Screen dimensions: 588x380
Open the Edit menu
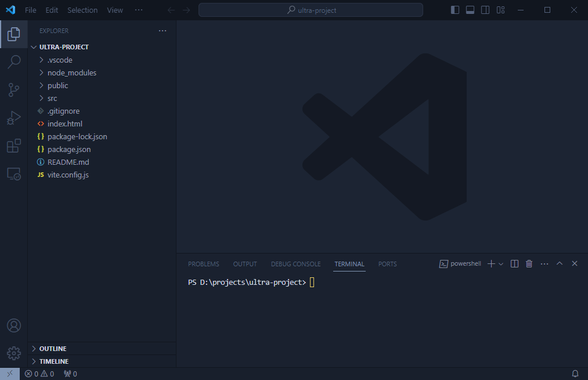pyautogui.click(x=52, y=10)
